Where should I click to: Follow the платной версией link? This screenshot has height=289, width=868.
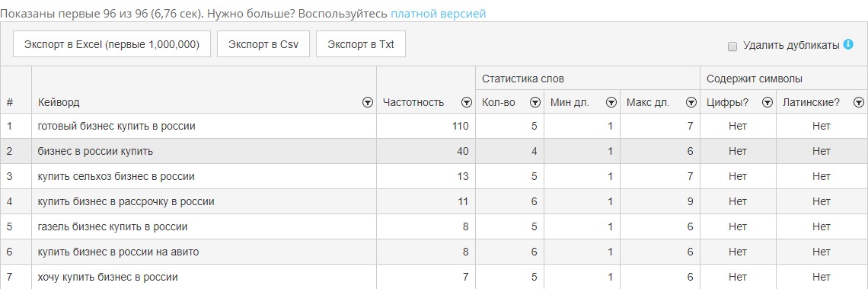[x=439, y=13]
